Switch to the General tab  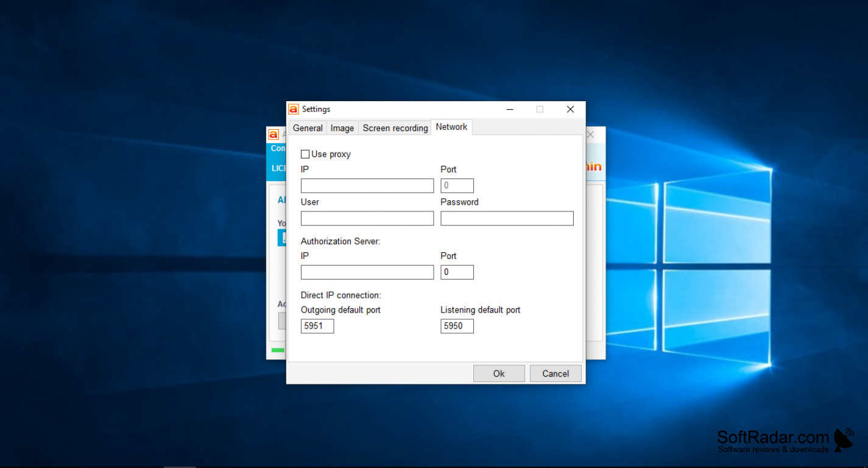[307, 128]
